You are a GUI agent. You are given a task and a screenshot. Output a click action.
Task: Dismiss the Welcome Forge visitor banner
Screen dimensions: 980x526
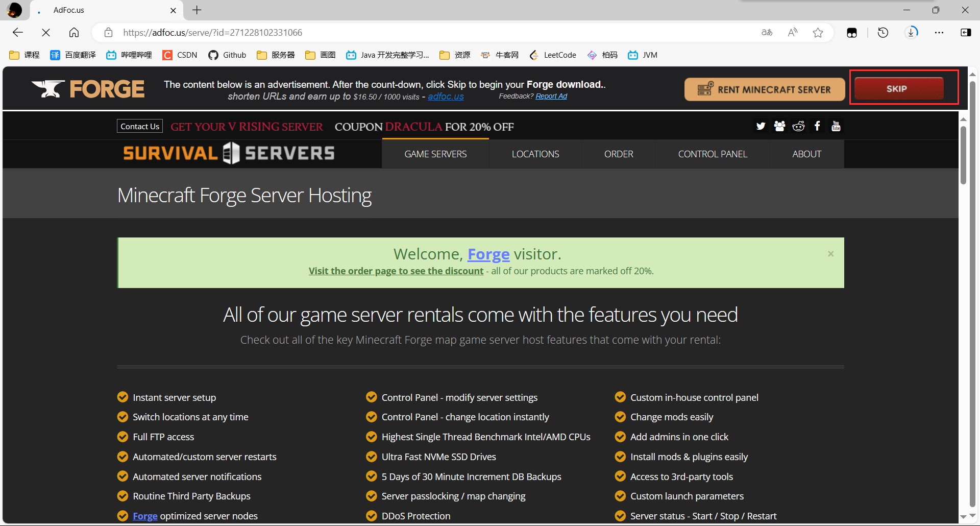pyautogui.click(x=831, y=254)
